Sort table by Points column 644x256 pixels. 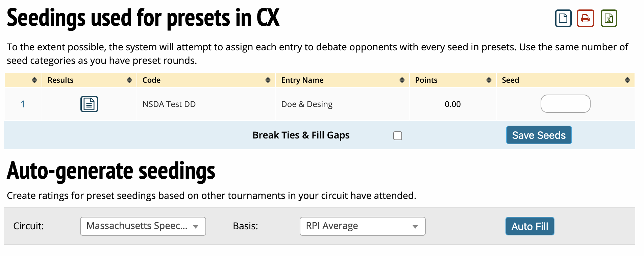[x=489, y=80]
